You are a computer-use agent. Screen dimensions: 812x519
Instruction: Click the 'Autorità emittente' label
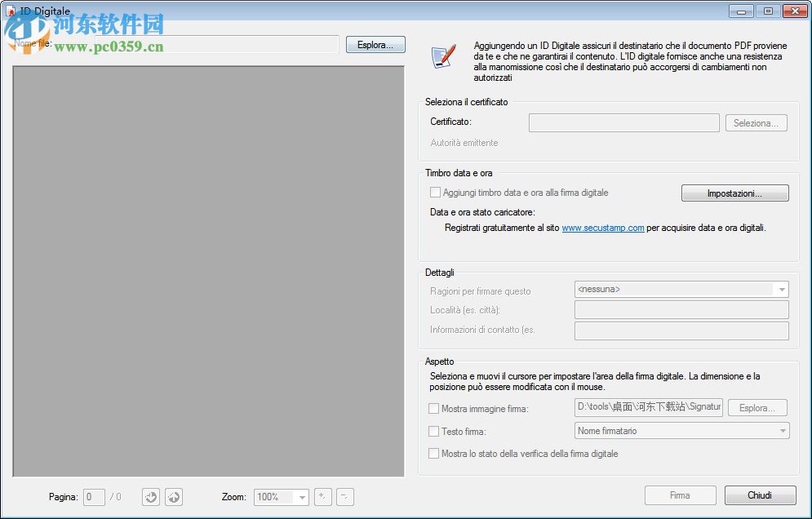(x=464, y=143)
